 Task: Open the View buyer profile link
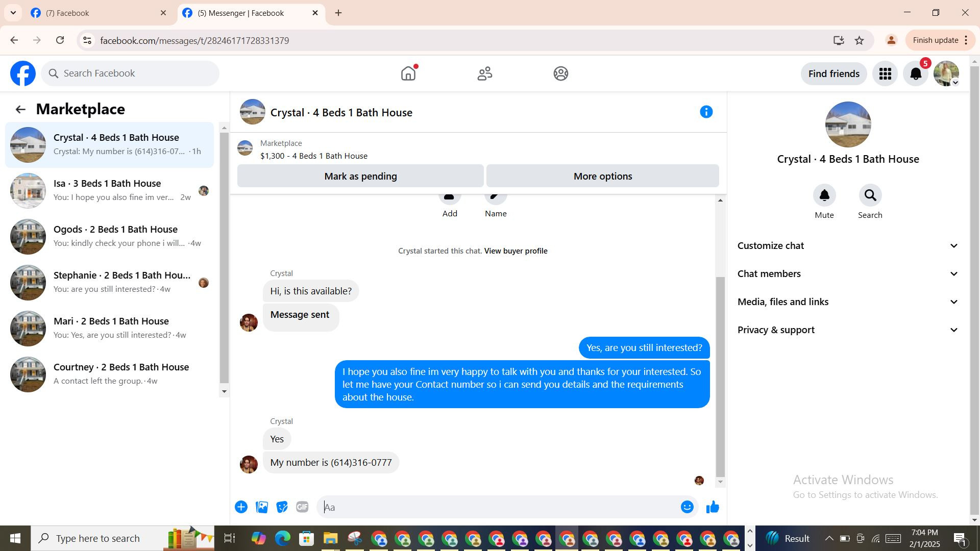pos(516,251)
